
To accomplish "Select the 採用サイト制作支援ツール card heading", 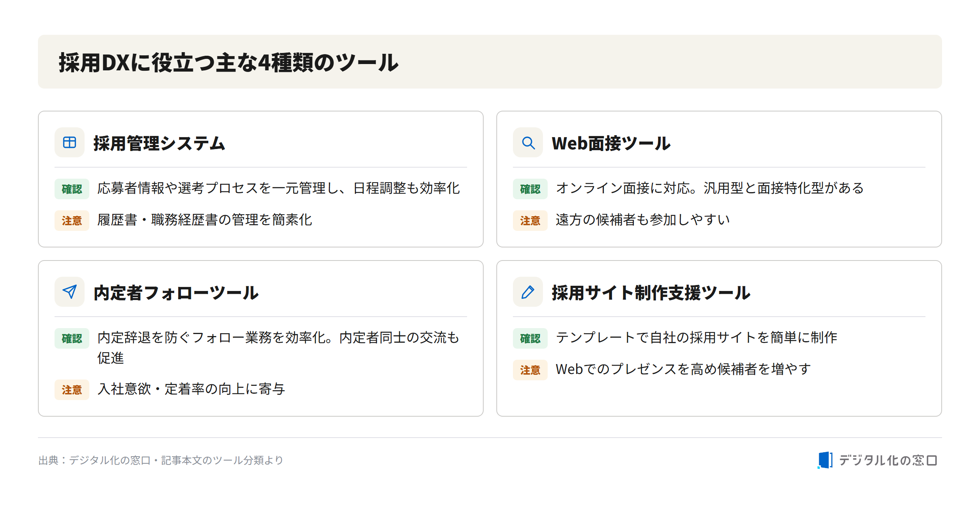I will coord(651,293).
